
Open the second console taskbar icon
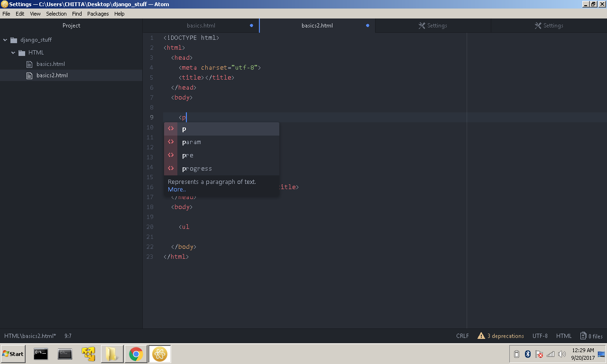tap(64, 354)
